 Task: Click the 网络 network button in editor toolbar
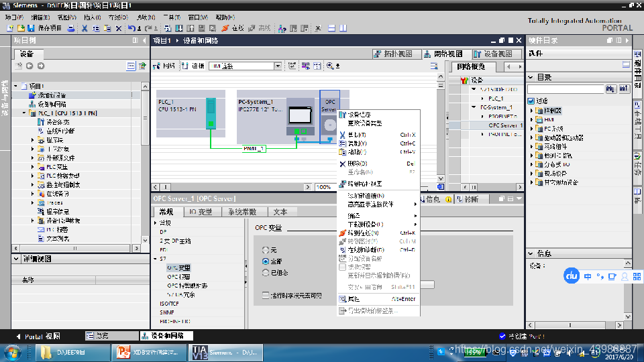(164, 66)
